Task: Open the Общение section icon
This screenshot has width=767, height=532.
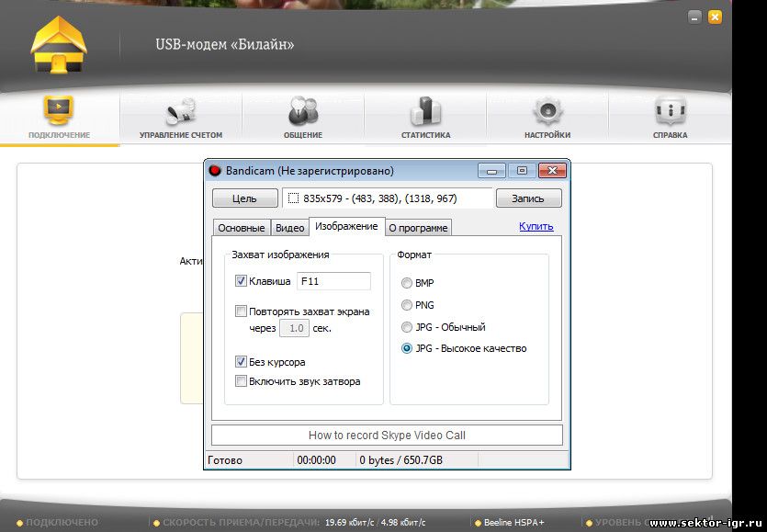Action: 303,111
